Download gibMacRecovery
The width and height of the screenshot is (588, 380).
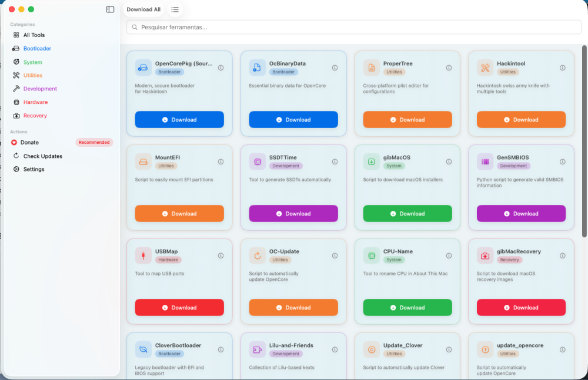tap(521, 307)
